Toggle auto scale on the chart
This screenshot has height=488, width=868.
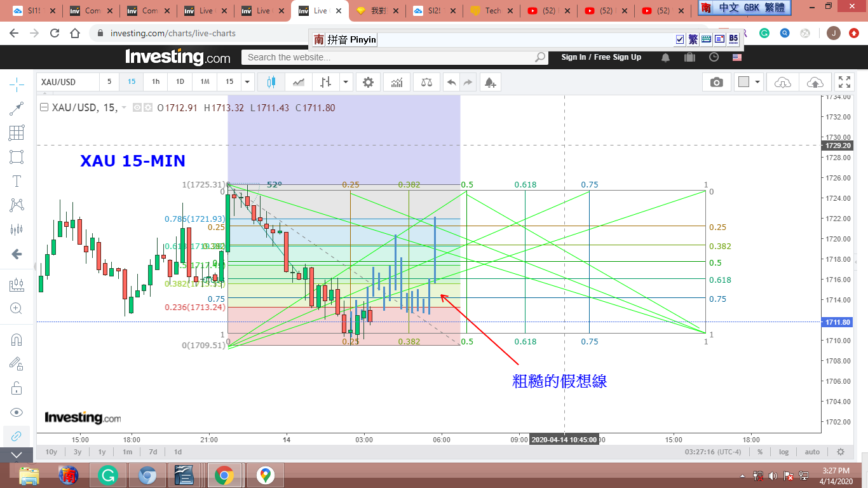[x=812, y=452]
